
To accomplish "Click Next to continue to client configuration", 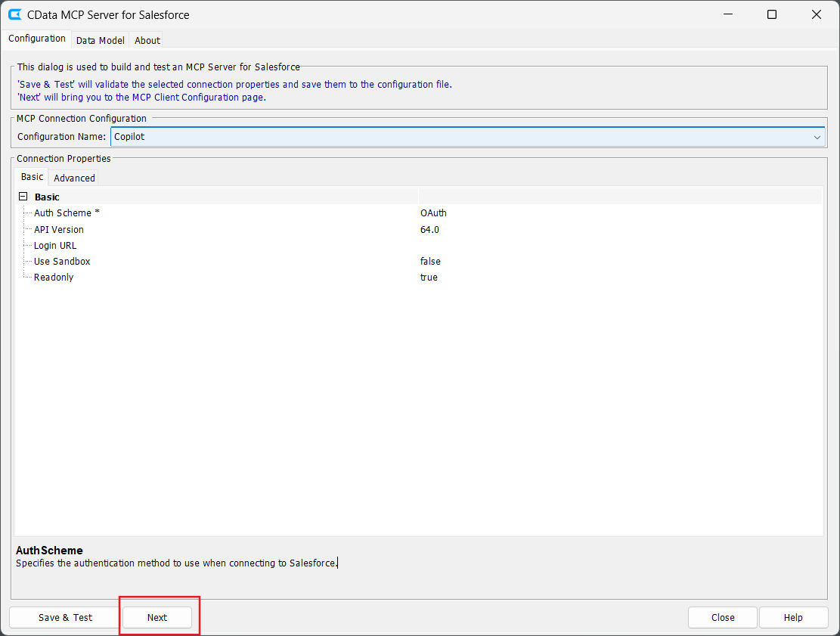I will pyautogui.click(x=157, y=617).
